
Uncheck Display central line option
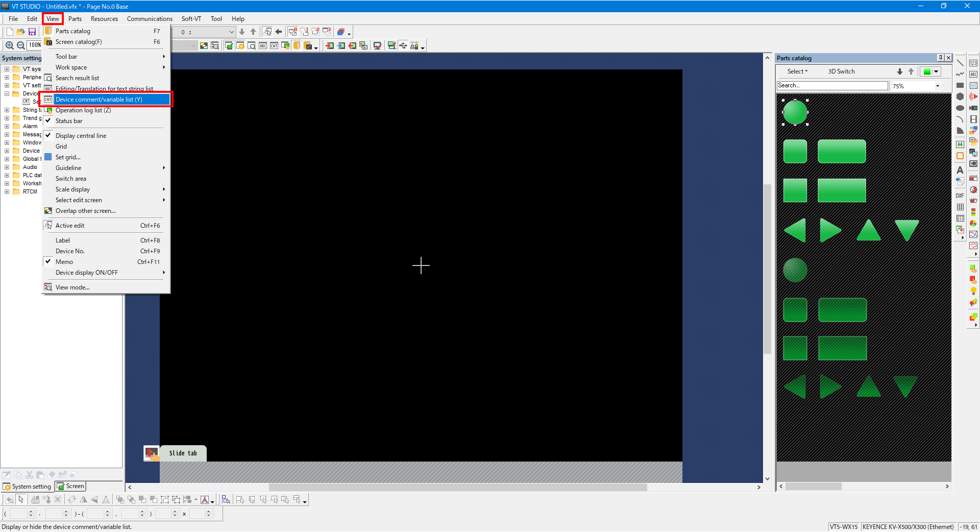pyautogui.click(x=81, y=136)
